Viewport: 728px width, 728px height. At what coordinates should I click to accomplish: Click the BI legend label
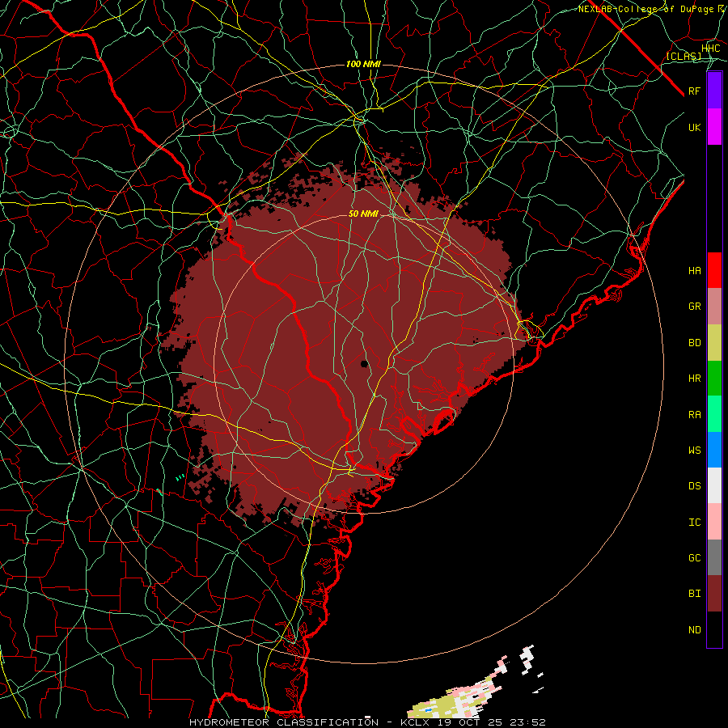[694, 594]
